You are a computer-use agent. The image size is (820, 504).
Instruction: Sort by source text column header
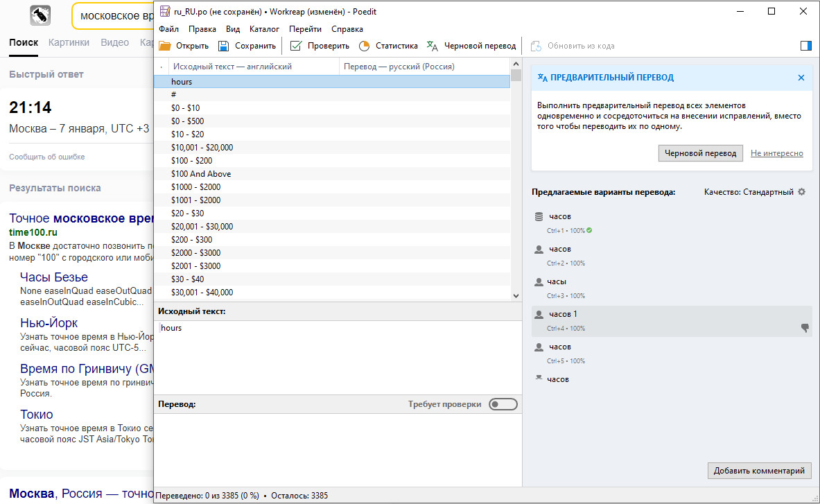tap(232, 67)
